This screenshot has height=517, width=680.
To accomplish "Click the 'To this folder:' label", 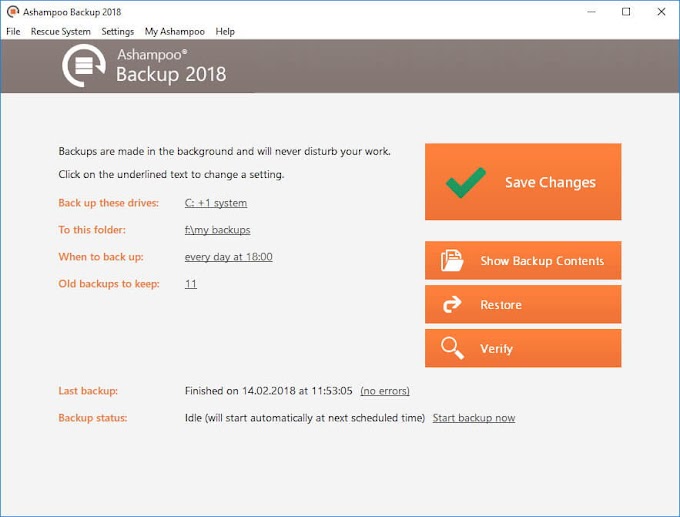I will click(92, 230).
